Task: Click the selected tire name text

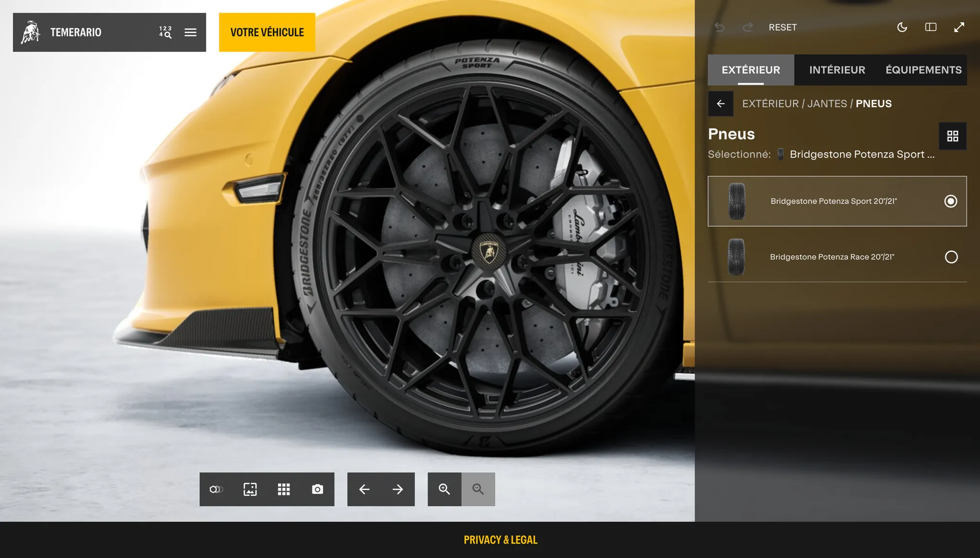Action: point(862,155)
